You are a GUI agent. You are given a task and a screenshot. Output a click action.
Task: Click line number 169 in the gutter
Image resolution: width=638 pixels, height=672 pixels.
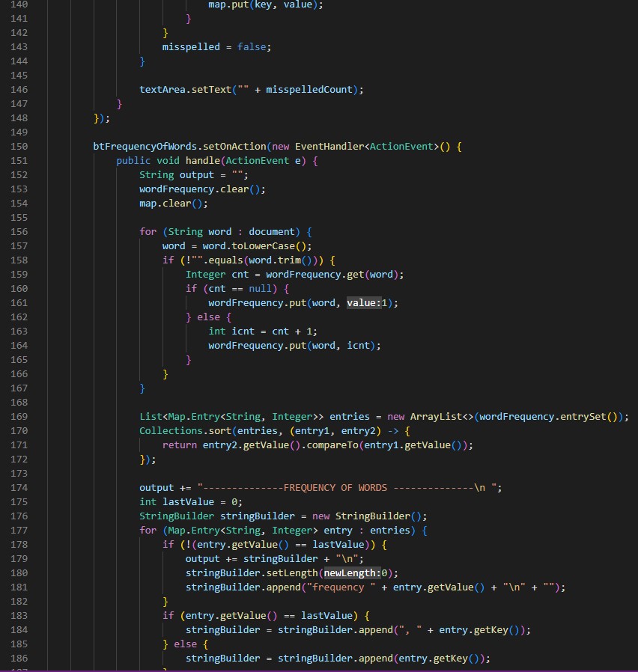(19, 417)
